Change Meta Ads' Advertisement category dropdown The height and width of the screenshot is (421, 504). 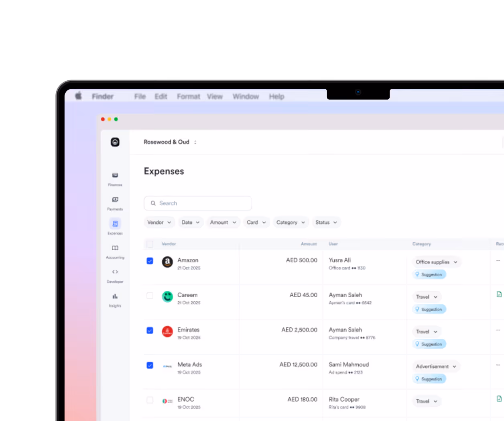pos(436,366)
